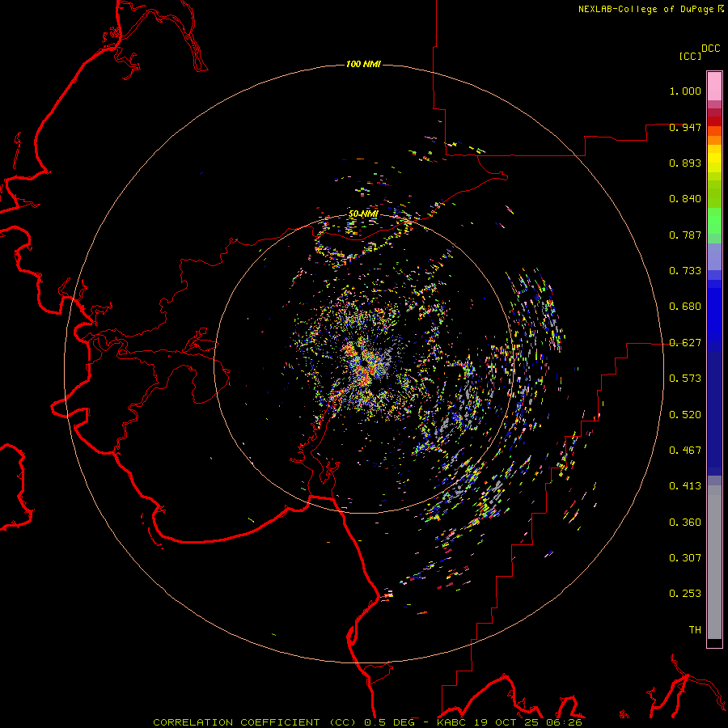Click the 0.787 legend value
This screenshot has width=728, height=728.
(x=685, y=235)
